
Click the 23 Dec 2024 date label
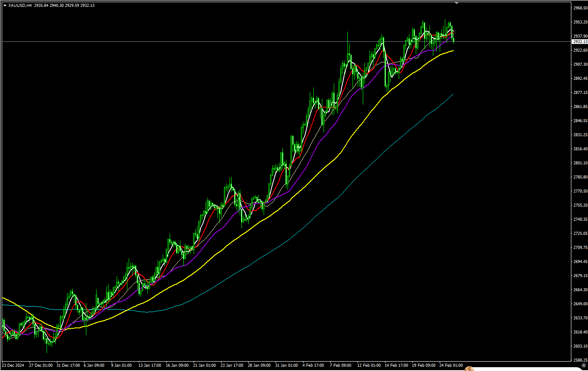coord(13,365)
